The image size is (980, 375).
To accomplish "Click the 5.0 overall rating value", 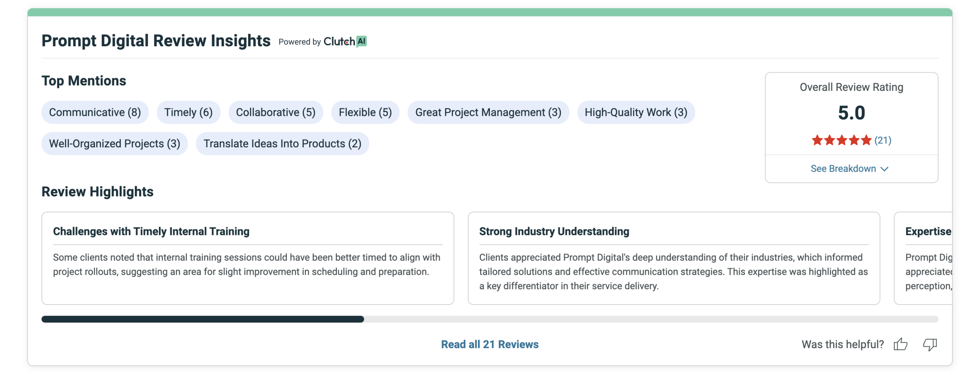I will click(851, 113).
